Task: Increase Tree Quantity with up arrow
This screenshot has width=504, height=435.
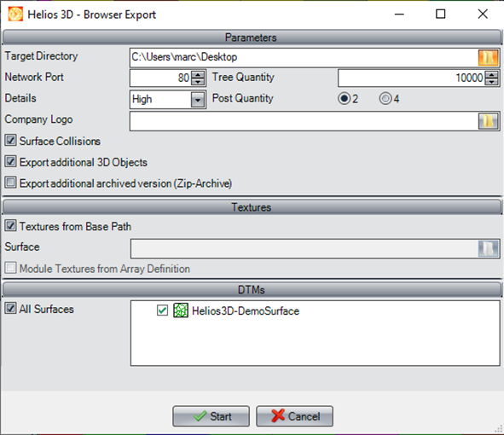Action: tap(492, 74)
